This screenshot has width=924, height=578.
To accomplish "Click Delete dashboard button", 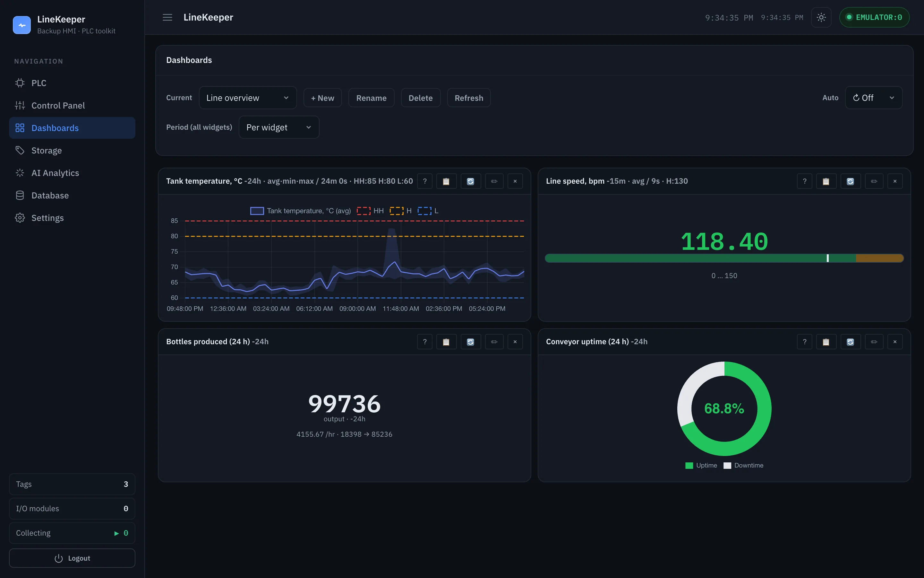I will point(420,98).
